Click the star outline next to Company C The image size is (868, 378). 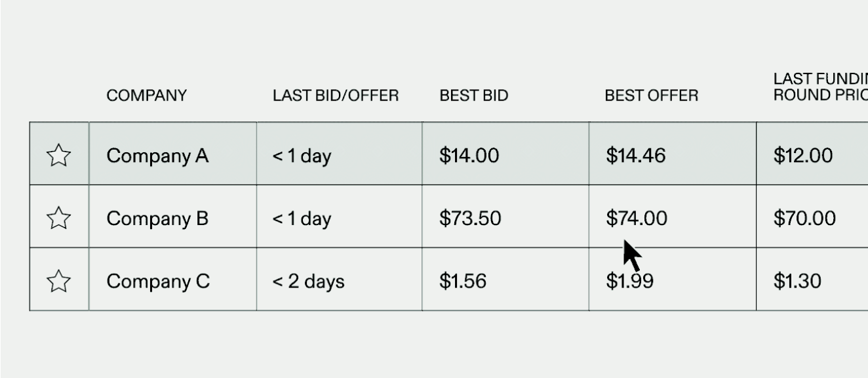(x=58, y=280)
